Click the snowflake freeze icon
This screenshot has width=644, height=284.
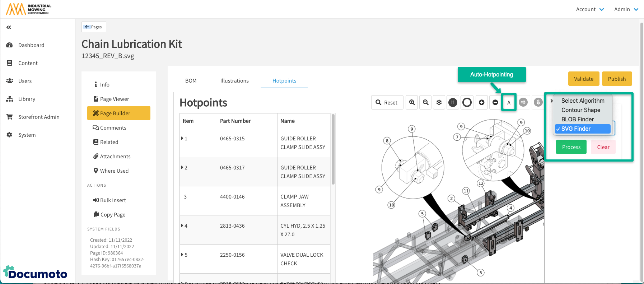pos(439,102)
